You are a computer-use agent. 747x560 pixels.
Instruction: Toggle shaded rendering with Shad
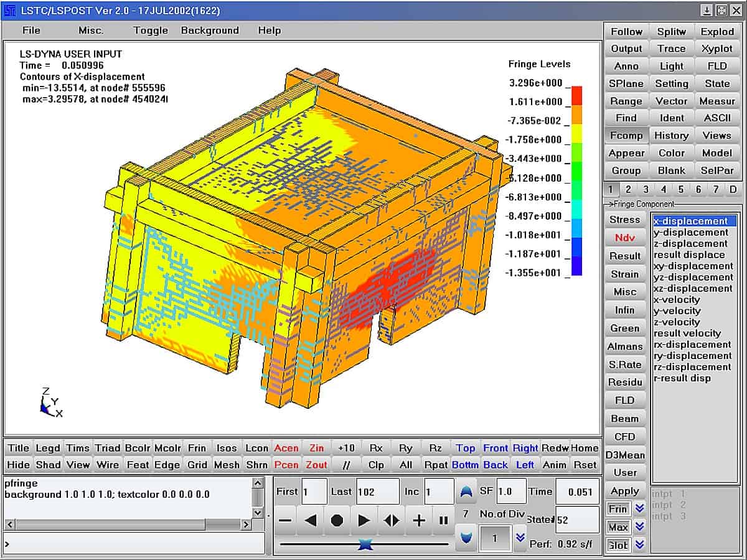pyautogui.click(x=48, y=464)
